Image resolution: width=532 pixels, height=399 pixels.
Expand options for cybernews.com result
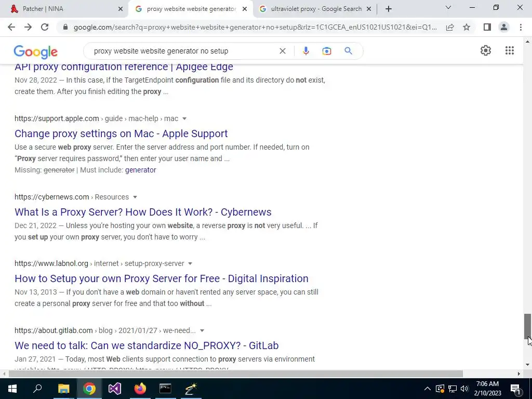135,197
